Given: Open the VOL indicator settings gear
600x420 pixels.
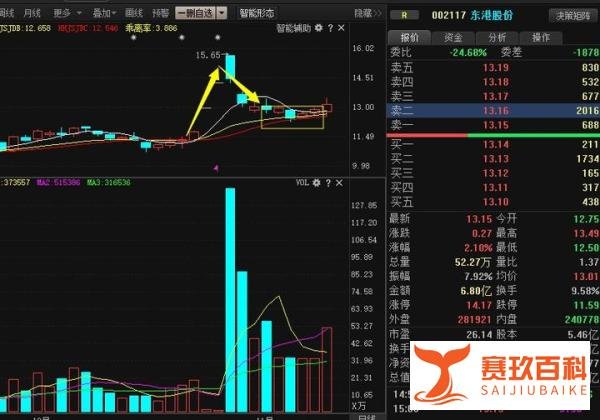Looking at the screenshot, I should [x=316, y=183].
